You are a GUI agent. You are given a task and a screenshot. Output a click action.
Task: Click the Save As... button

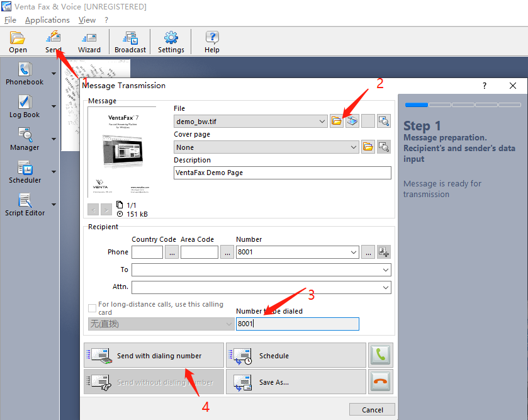[296, 382]
